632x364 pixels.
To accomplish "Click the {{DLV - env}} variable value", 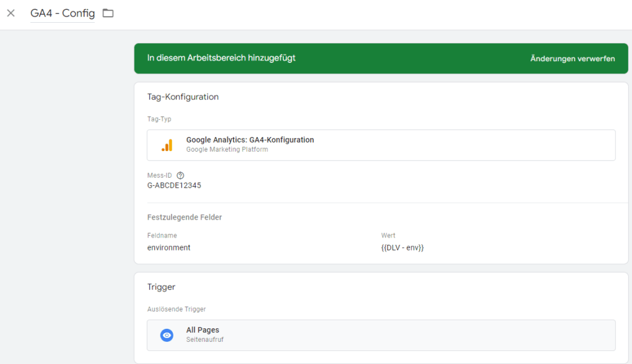I will 402,247.
